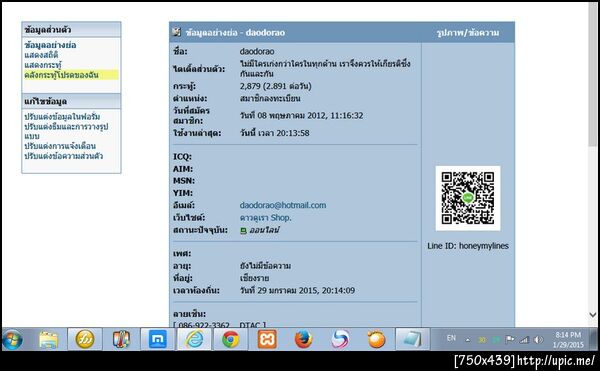Open Windows Explorer from the taskbar
This screenshot has width=600, height=371.
tap(49, 339)
